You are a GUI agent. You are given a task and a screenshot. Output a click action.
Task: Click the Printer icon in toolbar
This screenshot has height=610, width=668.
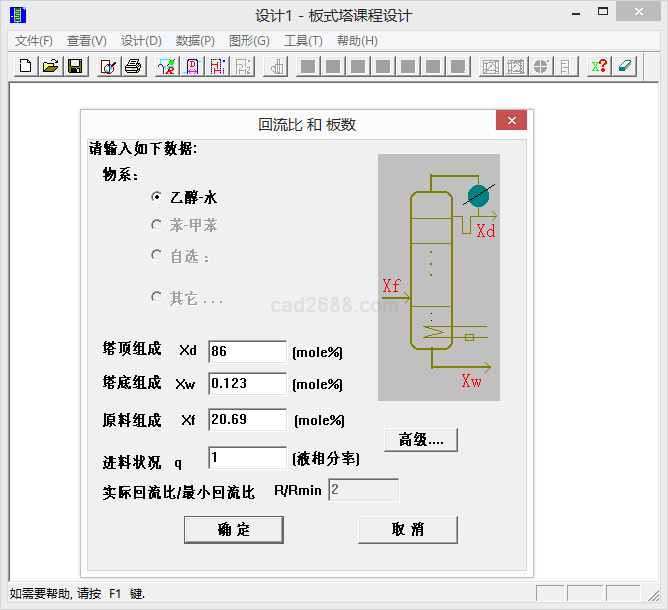point(132,66)
